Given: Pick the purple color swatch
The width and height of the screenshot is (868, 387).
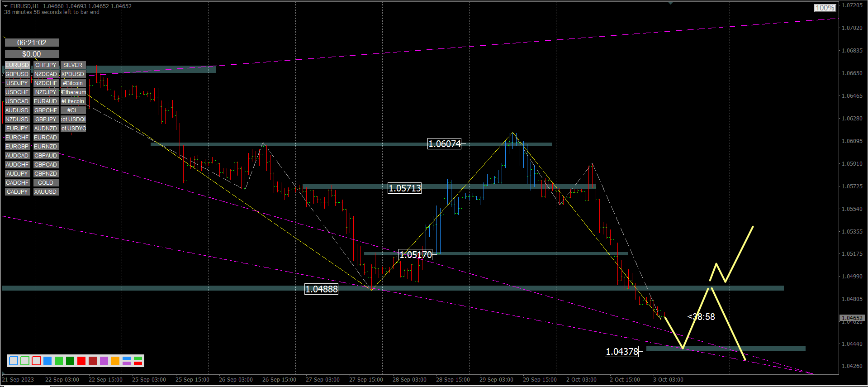Looking at the screenshot, I should coord(104,361).
